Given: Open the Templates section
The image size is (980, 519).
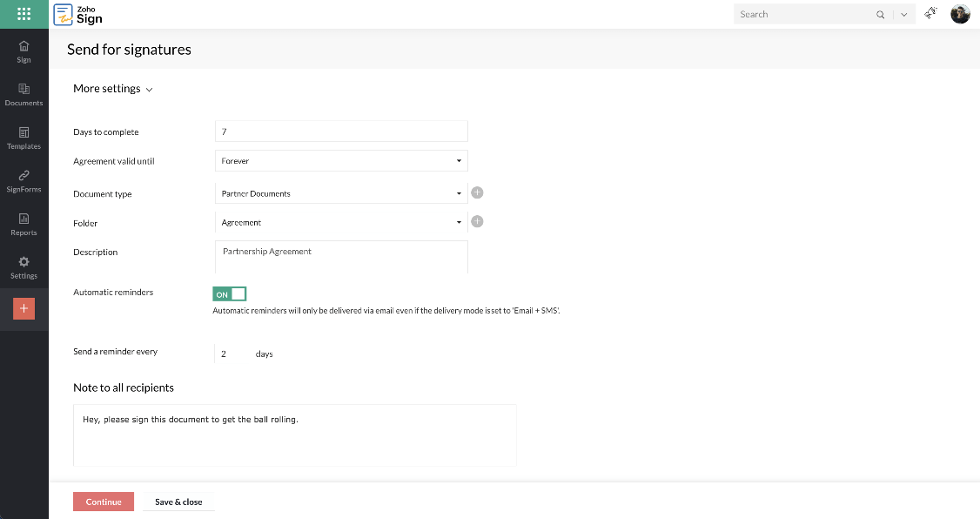Looking at the screenshot, I should pyautogui.click(x=23, y=139).
